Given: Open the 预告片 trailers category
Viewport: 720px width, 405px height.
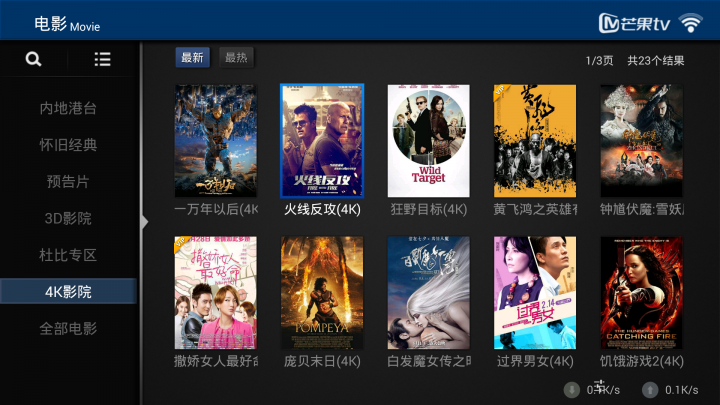Looking at the screenshot, I should [68, 182].
